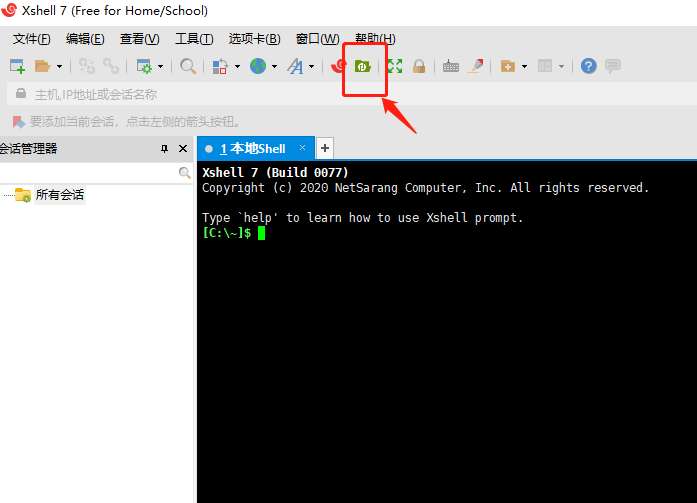Open the 编辑(E) menu
Image resolution: width=697 pixels, height=503 pixels.
tap(85, 39)
